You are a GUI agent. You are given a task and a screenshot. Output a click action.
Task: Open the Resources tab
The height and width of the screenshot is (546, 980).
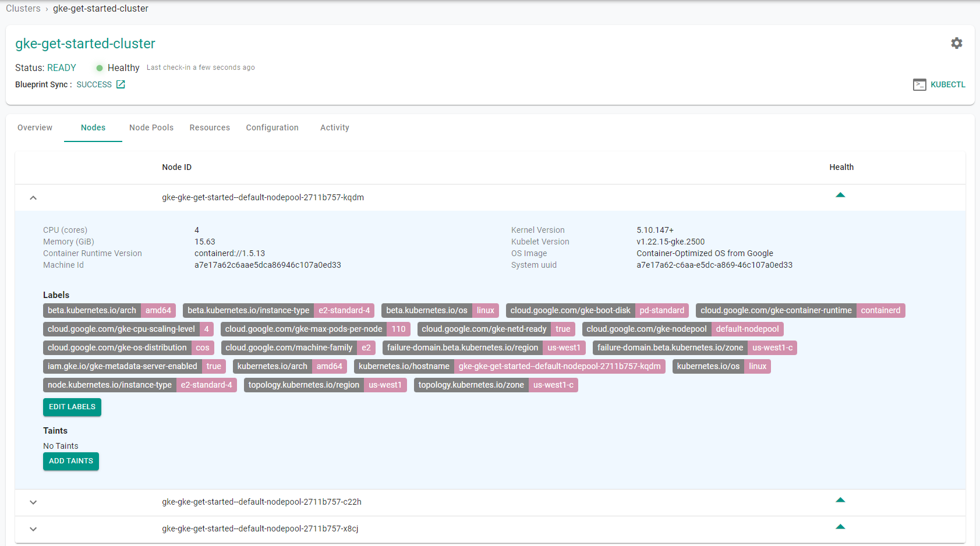(210, 127)
